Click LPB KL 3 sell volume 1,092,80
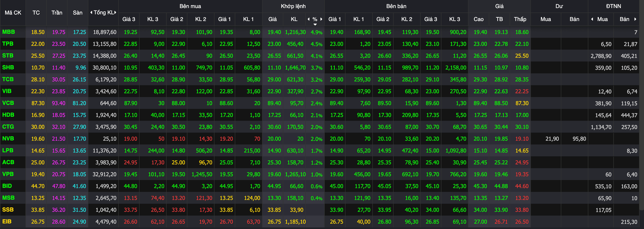This screenshot has width=644, height=229. tap(456, 151)
